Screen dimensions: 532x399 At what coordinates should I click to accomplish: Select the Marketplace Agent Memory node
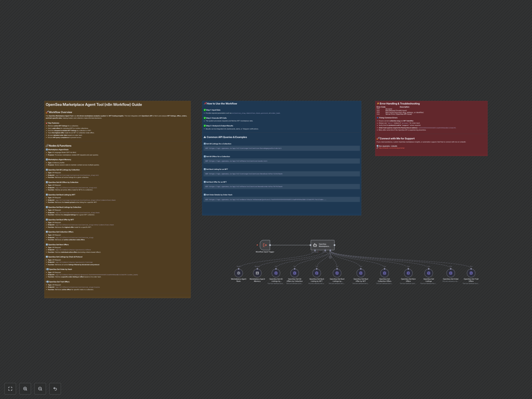pos(257,273)
